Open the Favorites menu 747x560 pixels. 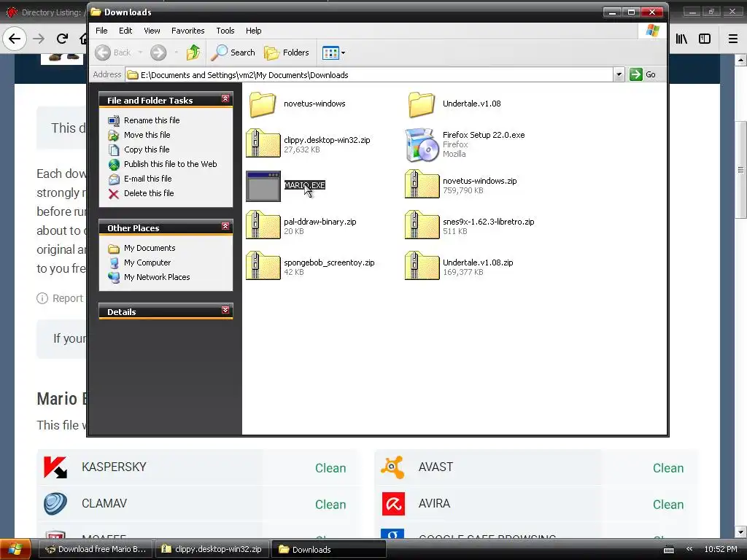pyautogui.click(x=187, y=31)
